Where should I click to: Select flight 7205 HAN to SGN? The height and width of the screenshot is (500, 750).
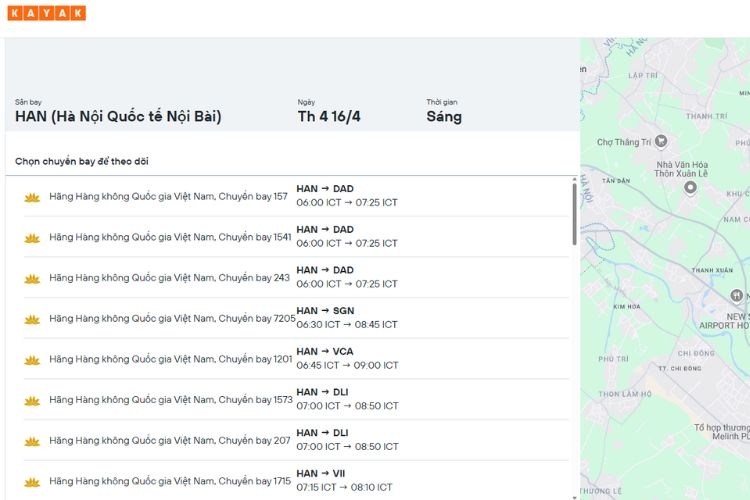pos(296,318)
